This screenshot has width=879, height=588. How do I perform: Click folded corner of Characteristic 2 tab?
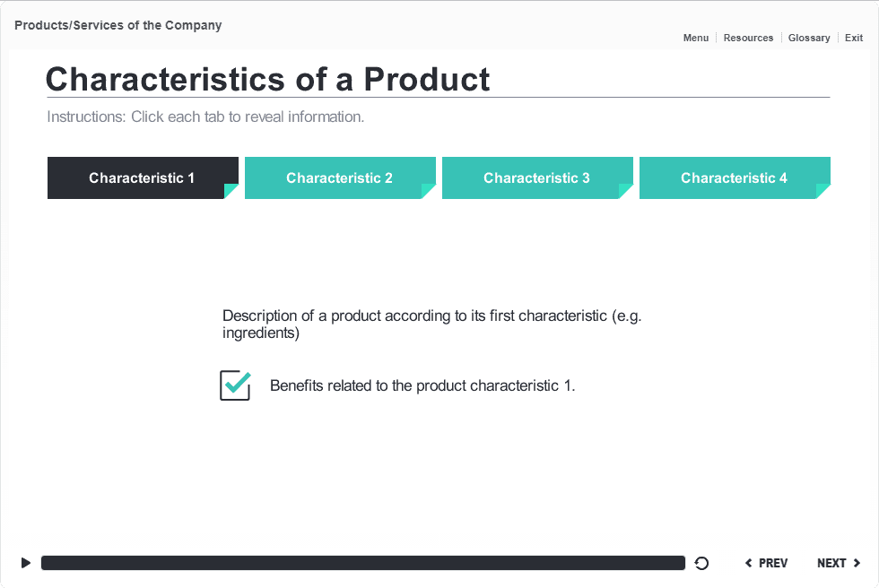(x=429, y=191)
